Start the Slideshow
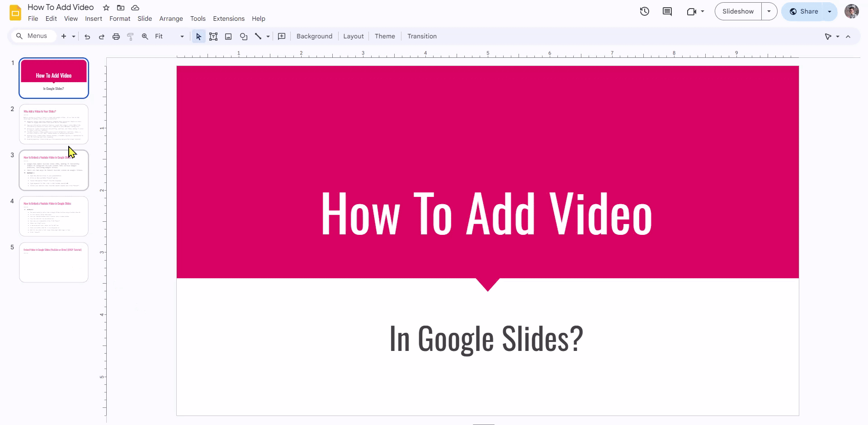The width and height of the screenshot is (868, 425). click(738, 11)
